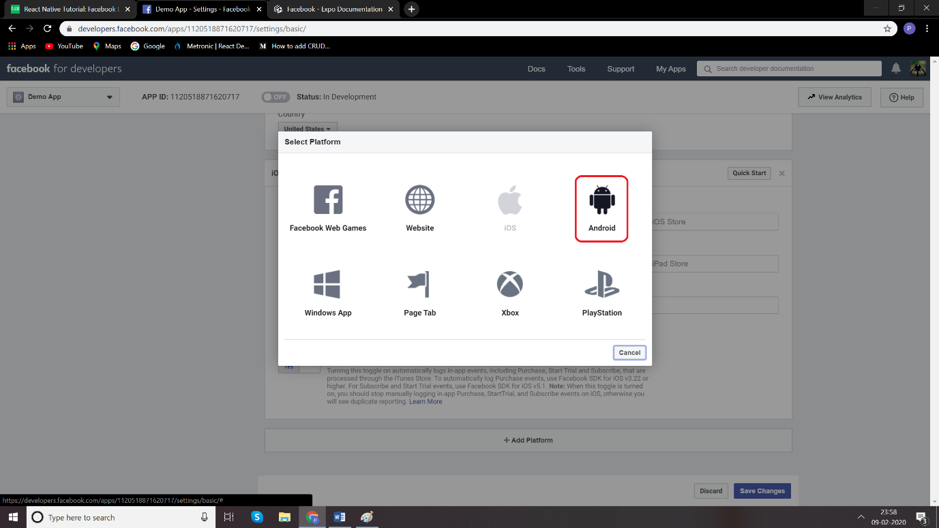Image resolution: width=939 pixels, height=528 pixels.
Task: Open File Explorer from the taskbar
Action: (284, 517)
